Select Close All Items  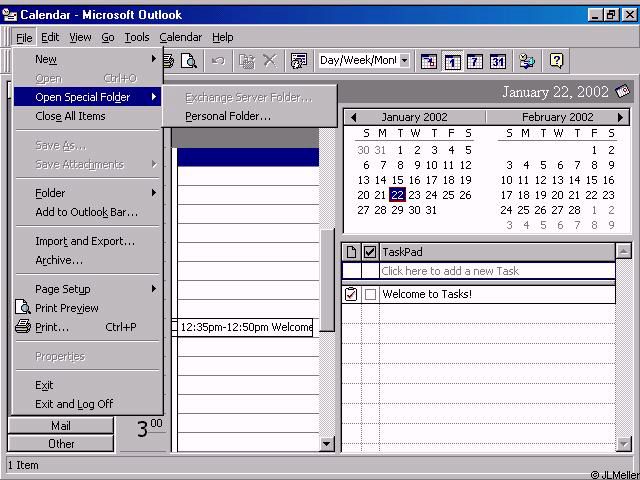click(87, 116)
